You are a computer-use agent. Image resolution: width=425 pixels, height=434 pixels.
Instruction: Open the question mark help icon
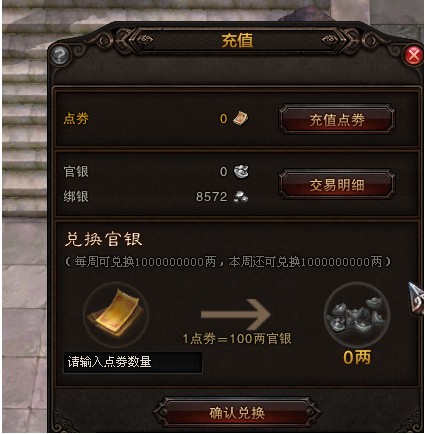click(60, 55)
